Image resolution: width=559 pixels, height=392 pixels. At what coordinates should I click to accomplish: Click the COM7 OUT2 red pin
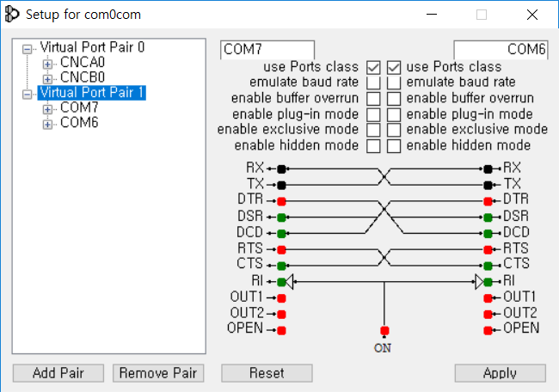pyautogui.click(x=281, y=315)
